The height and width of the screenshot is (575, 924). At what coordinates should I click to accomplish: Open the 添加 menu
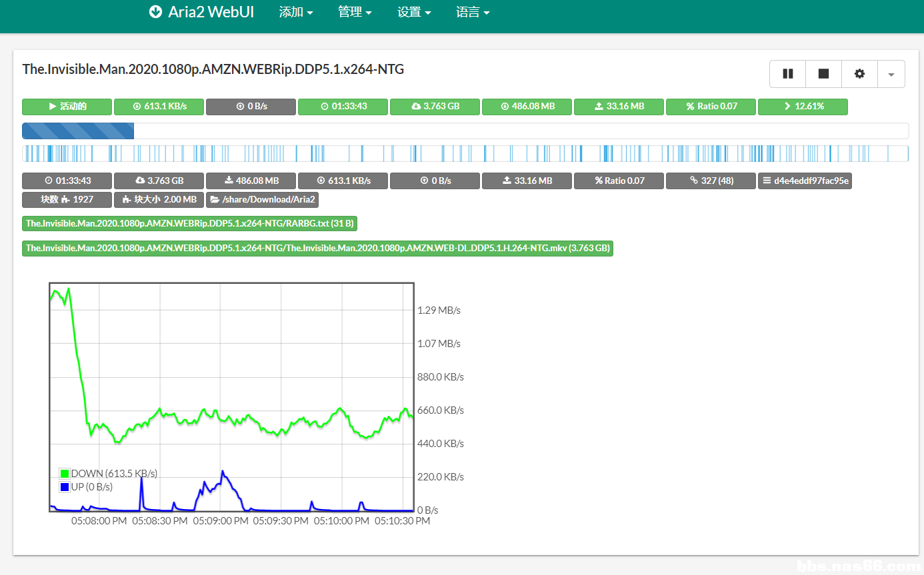[x=296, y=12]
